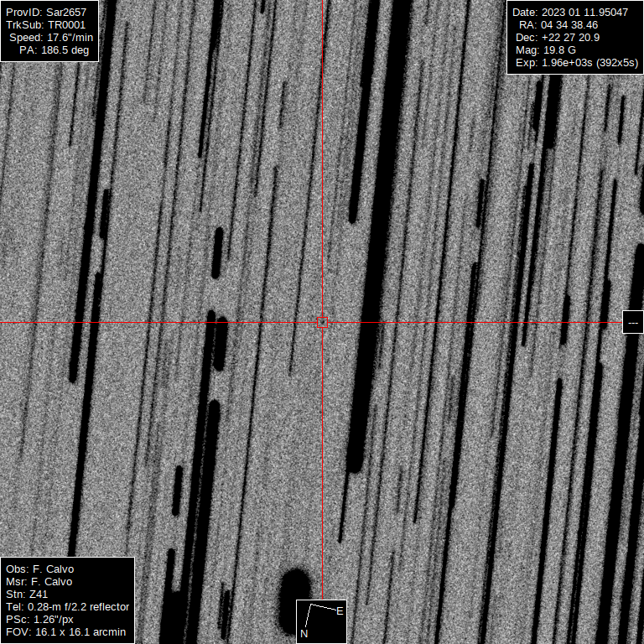644x644 pixels.
Task: Select the 'FOV: 16.1 x 16.1 arcmin' line
Action: [65, 632]
